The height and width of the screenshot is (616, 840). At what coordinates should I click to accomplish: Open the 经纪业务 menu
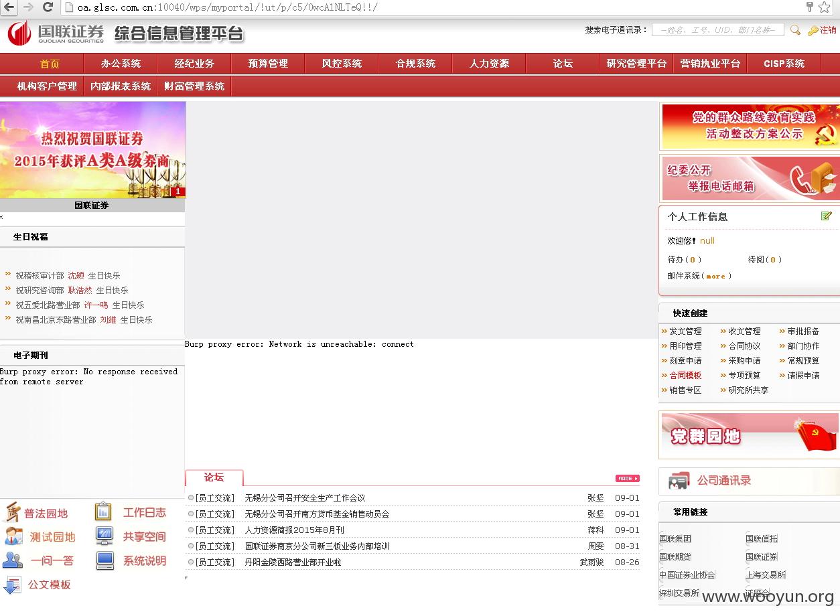tap(194, 64)
